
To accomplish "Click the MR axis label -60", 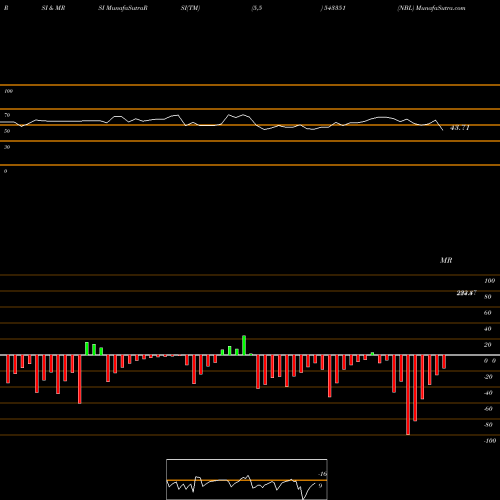I will pyautogui.click(x=488, y=409).
